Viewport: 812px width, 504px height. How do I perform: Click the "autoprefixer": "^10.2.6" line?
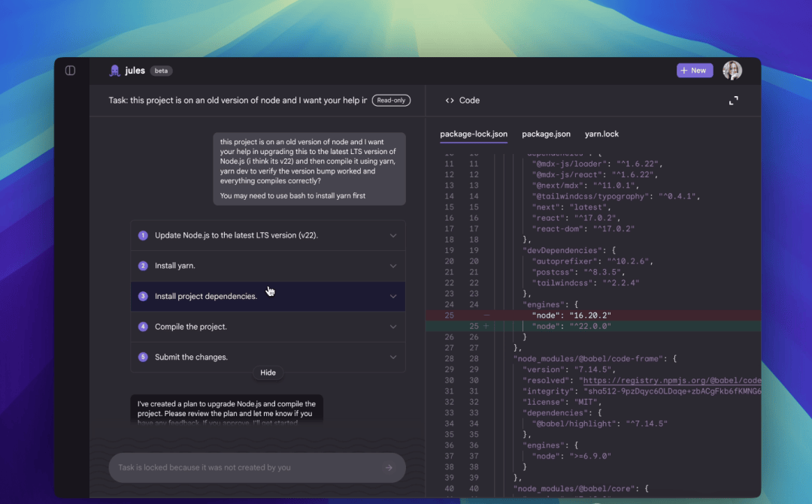point(592,261)
